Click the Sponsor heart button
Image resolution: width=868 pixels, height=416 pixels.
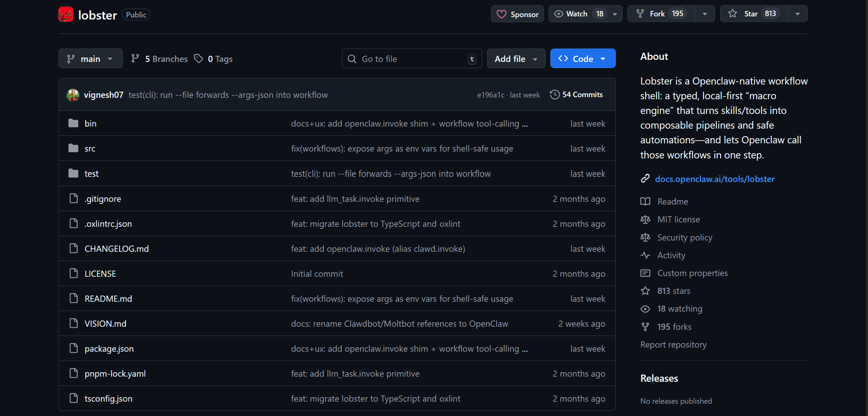point(517,14)
